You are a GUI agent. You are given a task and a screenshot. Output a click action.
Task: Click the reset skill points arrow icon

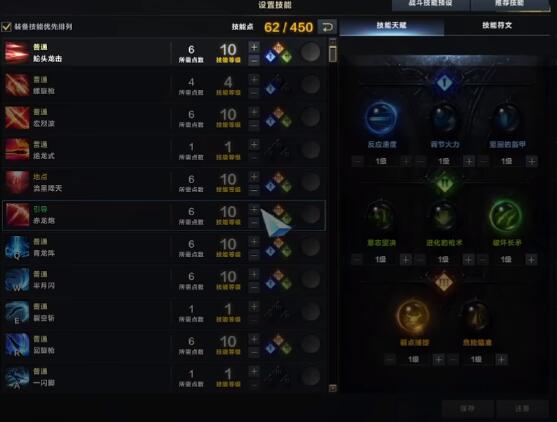(327, 27)
